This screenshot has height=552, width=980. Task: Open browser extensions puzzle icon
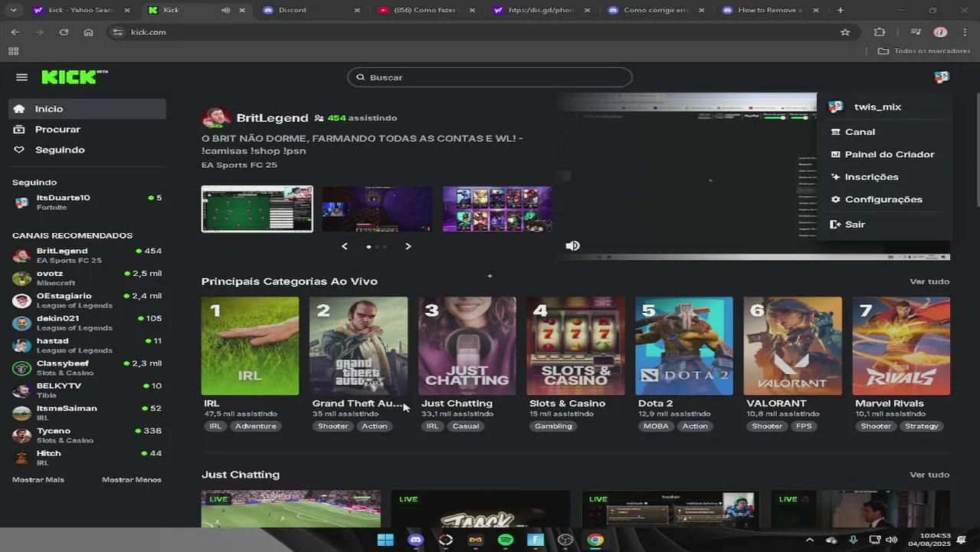point(879,32)
